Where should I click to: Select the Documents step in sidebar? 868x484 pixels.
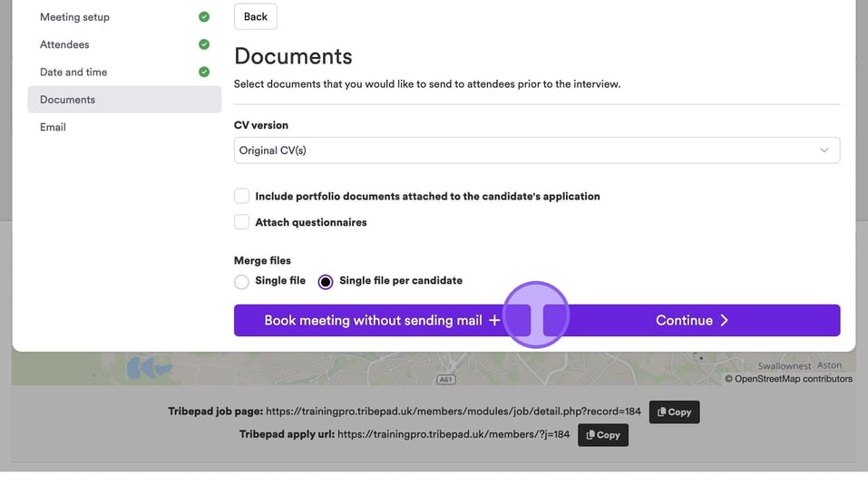coord(67,100)
